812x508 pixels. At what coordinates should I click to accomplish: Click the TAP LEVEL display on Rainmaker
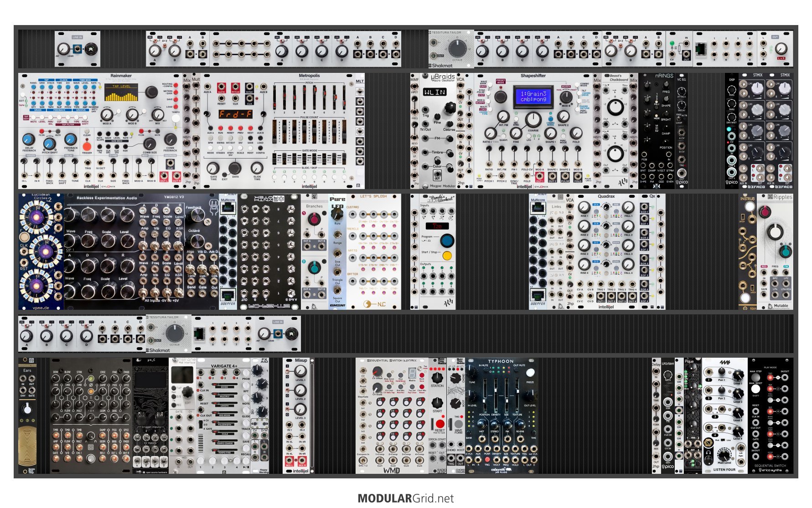pyautogui.click(x=121, y=92)
